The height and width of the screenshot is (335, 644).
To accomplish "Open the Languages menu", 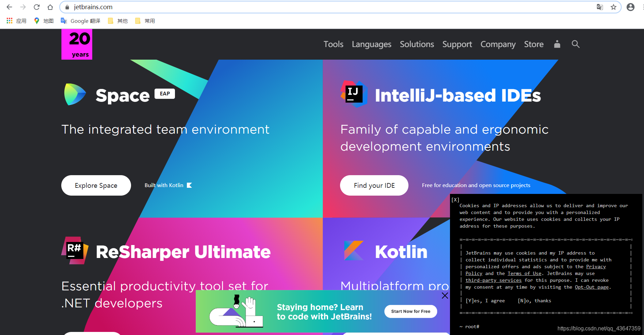I will 371,44.
